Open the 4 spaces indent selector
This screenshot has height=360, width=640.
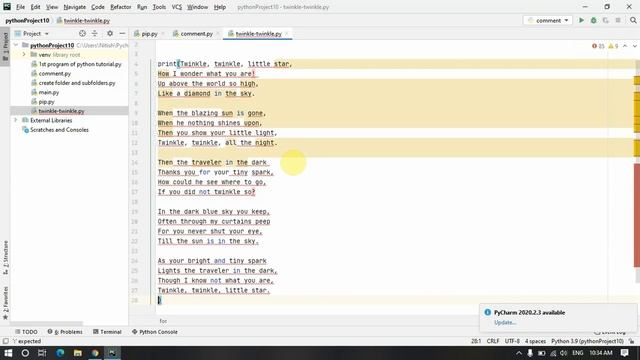(x=535, y=341)
